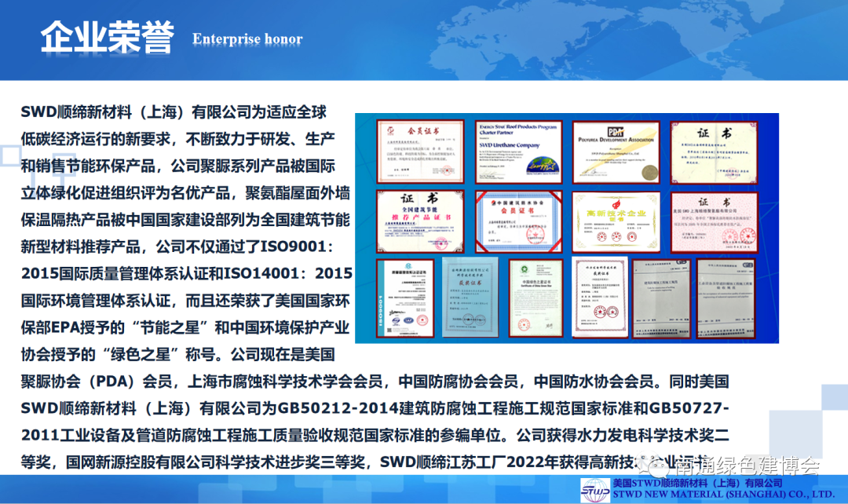The image size is (848, 504).
Task: Open the red-titled 会员证书 certificate image
Action: point(420,152)
